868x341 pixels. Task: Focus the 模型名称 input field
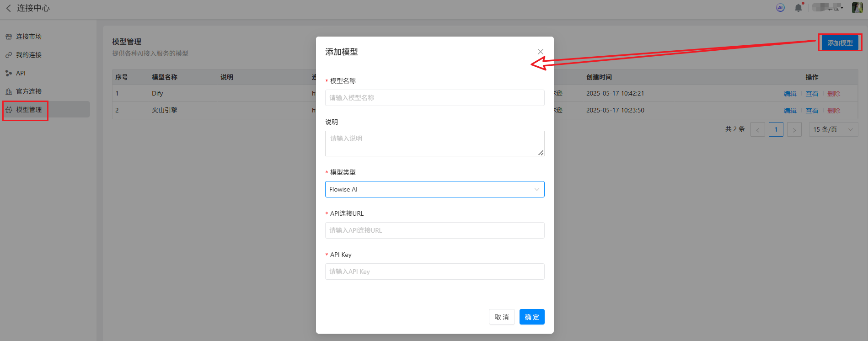tap(434, 98)
